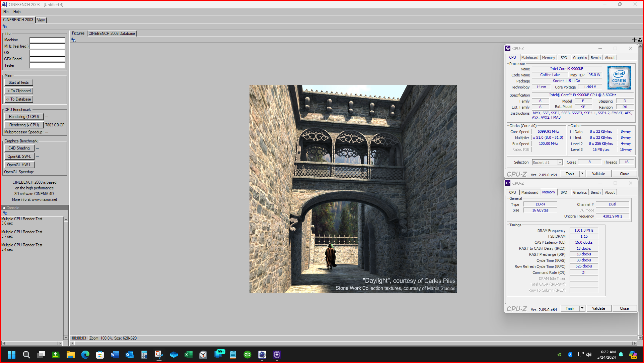
Task: Open the volume control in the system tray
Action: pyautogui.click(x=589, y=354)
